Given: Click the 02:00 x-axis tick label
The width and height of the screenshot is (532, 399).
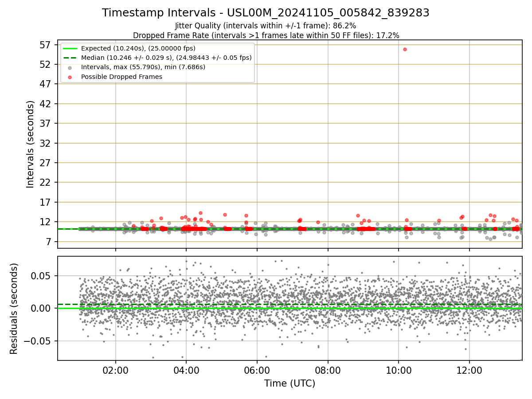Looking at the screenshot, I should pos(116,370).
